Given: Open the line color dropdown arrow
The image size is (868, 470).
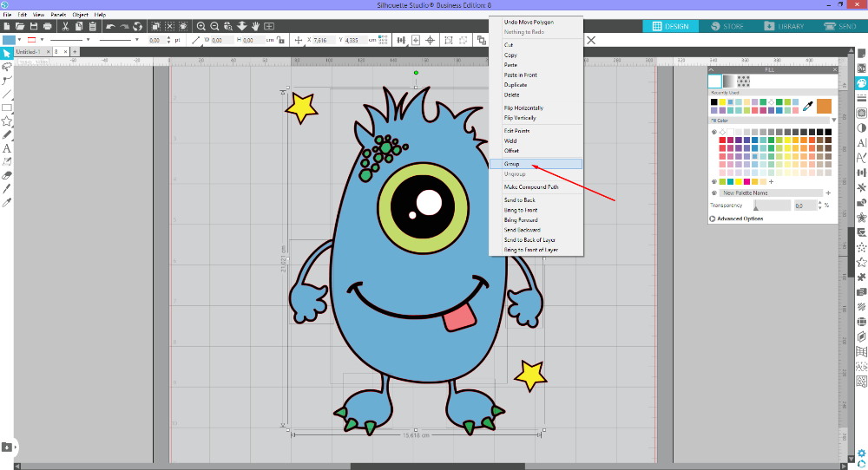Looking at the screenshot, I should 42,40.
